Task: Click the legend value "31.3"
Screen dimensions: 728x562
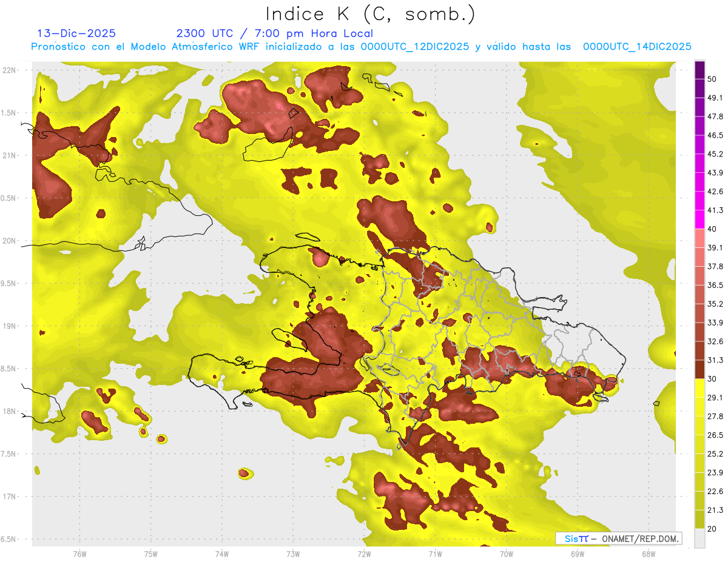Action: (715, 360)
